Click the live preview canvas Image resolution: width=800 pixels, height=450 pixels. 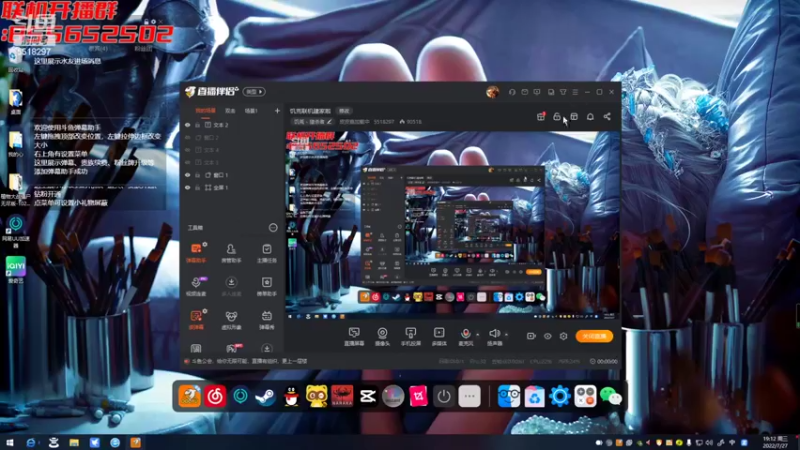(452, 226)
